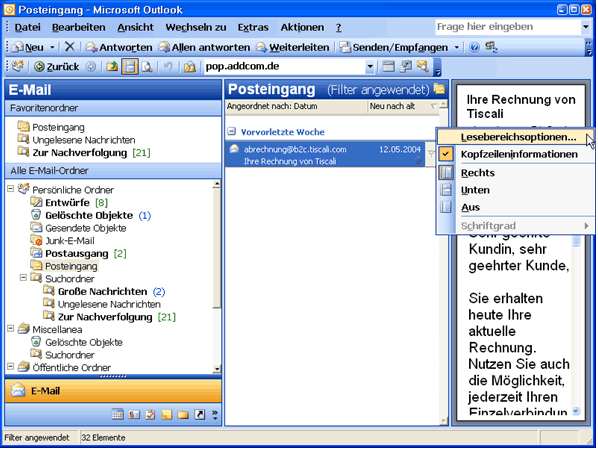Image resolution: width=598 pixels, height=449 pixels.
Task: Click the Contacts icon in navigation bar
Action: click(x=134, y=414)
